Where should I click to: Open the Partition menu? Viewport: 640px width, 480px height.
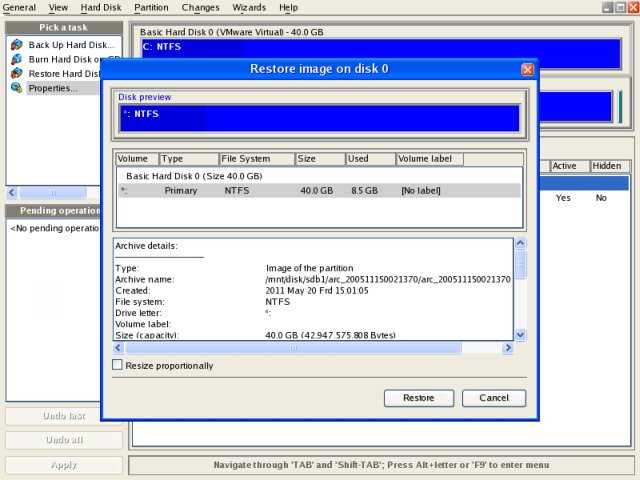151,7
